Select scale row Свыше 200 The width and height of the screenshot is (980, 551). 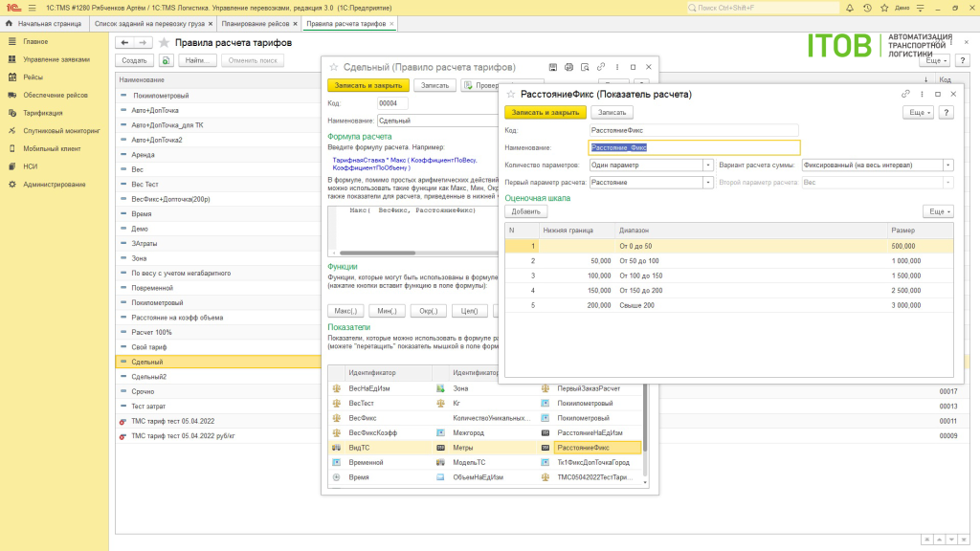pos(729,305)
